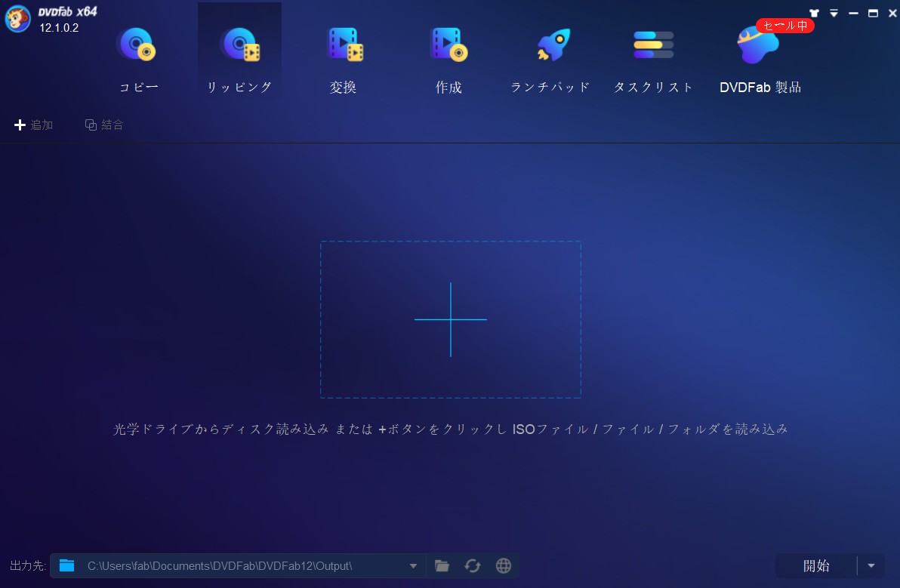
Task: Click the DVDFab monkey logo icon
Action: click(x=18, y=19)
